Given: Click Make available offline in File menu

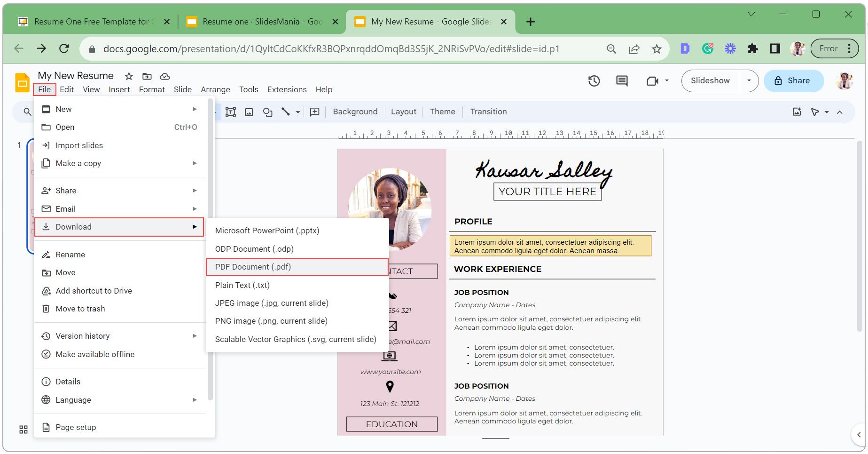Looking at the screenshot, I should click(x=95, y=354).
